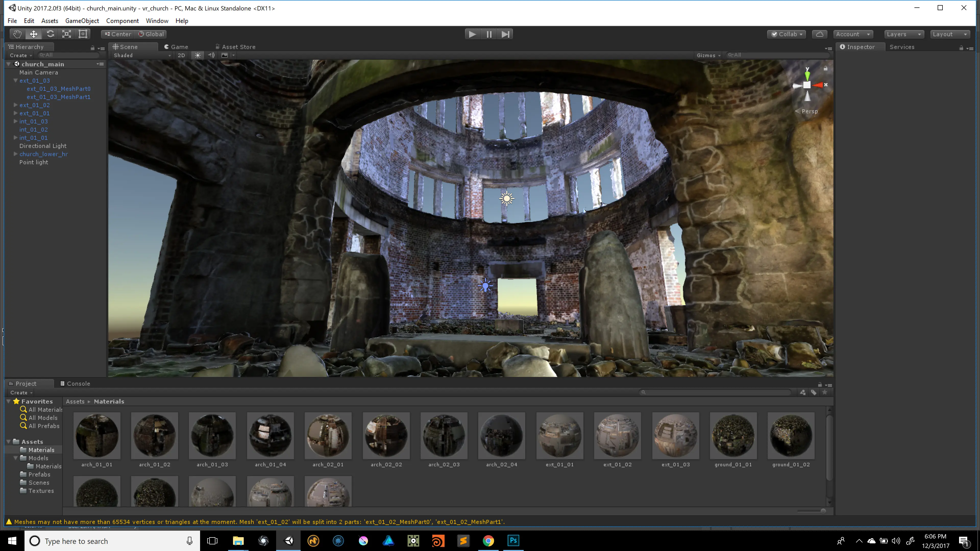Expand the ext_01_02 hierarchy item
Screen dimensions: 980x551
tap(16, 105)
